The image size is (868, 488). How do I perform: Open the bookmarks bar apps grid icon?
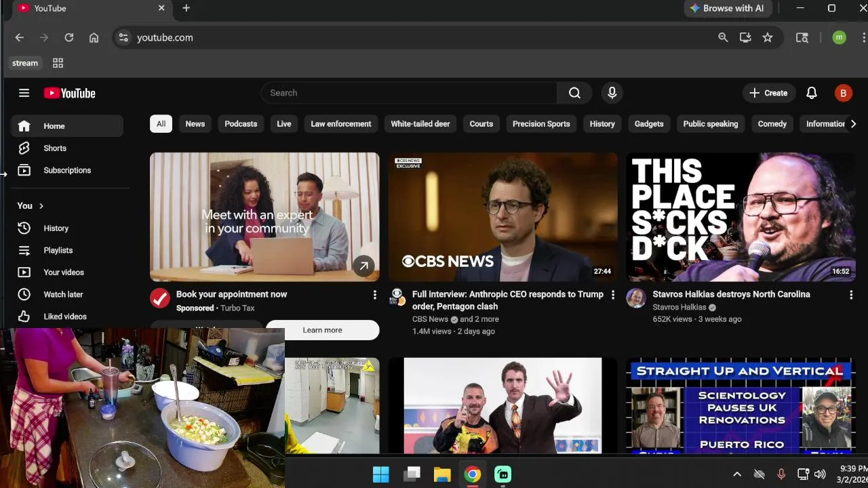pyautogui.click(x=58, y=63)
